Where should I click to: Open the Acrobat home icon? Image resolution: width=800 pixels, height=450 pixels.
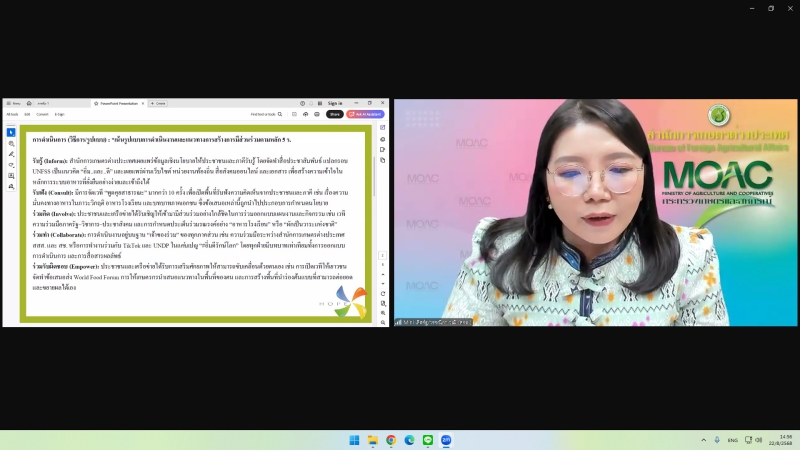pyautogui.click(x=29, y=103)
